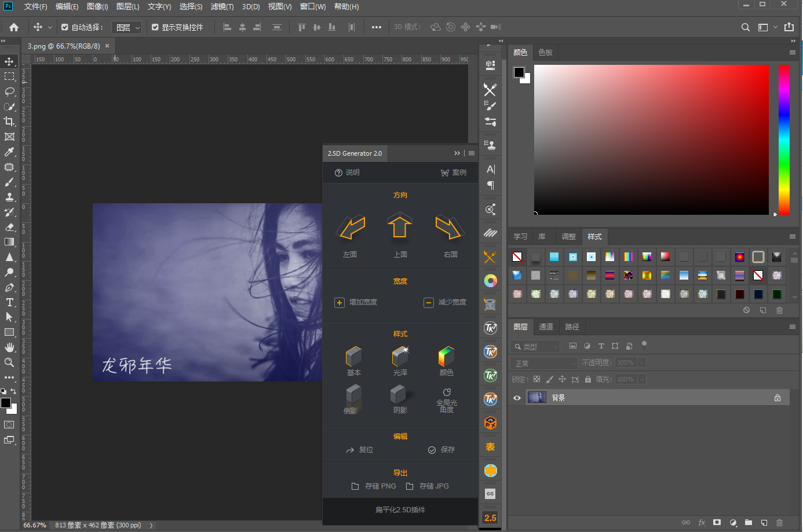The height and width of the screenshot is (532, 803).
Task: Click the 增加宽度 button
Action: point(356,302)
